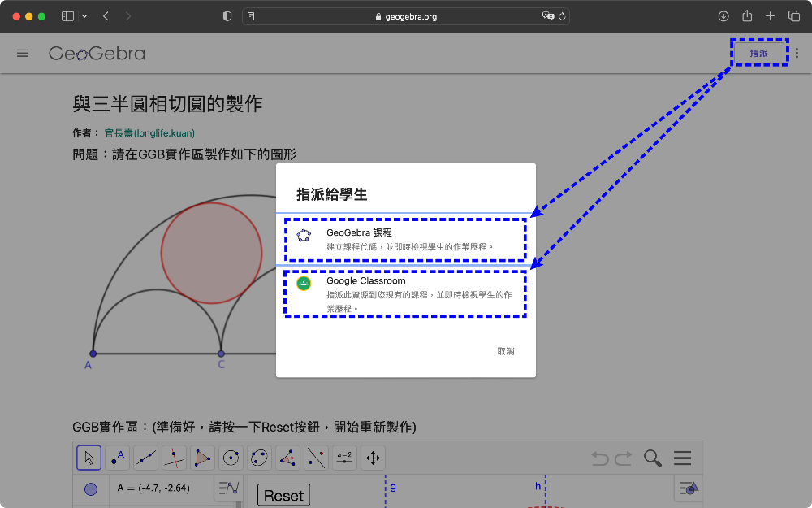Open GeoGebra site hamburger menu
The image size is (812, 508).
(x=23, y=54)
